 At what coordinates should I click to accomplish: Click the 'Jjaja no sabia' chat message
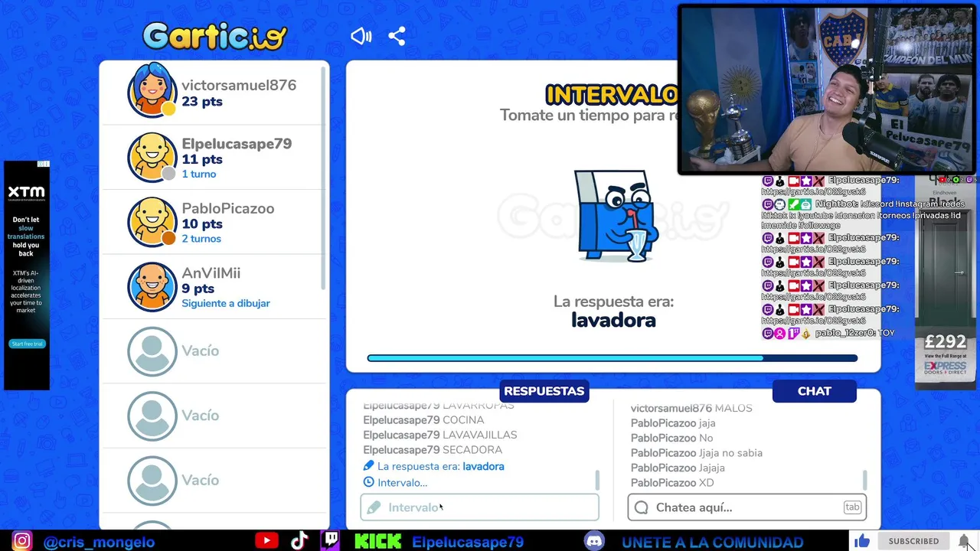pyautogui.click(x=697, y=453)
